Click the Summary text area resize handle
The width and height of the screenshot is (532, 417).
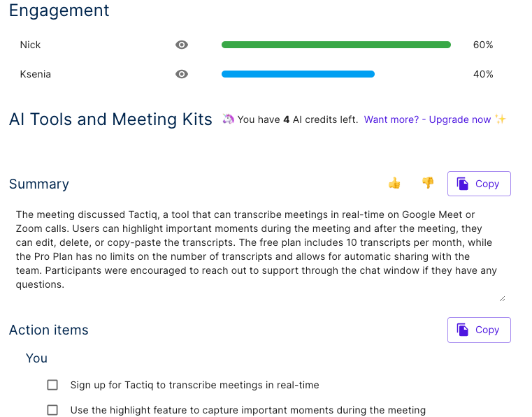pyautogui.click(x=503, y=299)
